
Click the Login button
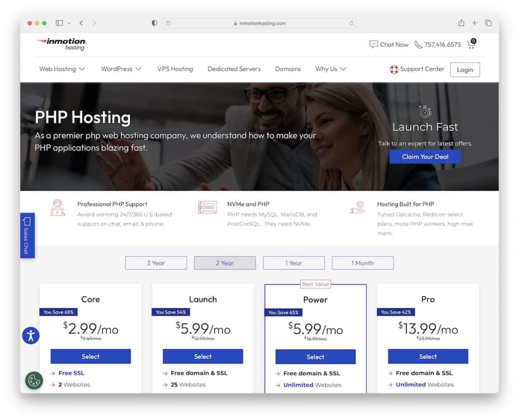(465, 70)
